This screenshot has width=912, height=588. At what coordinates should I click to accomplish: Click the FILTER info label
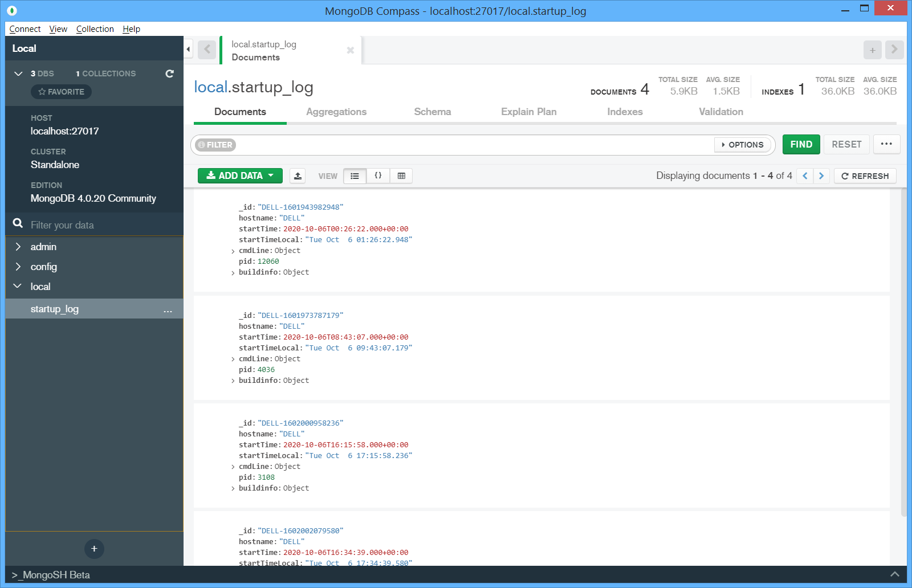[x=215, y=145]
